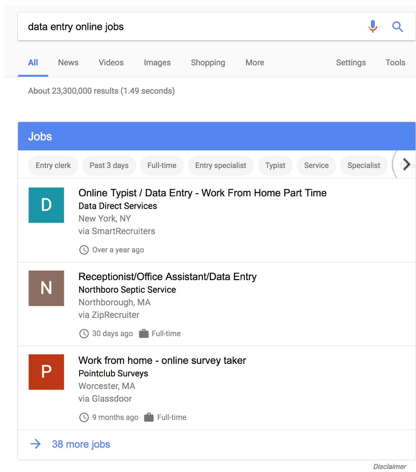The width and height of the screenshot is (416, 472).
Task: Click the '38 more jobs' link
Action: 81,444
